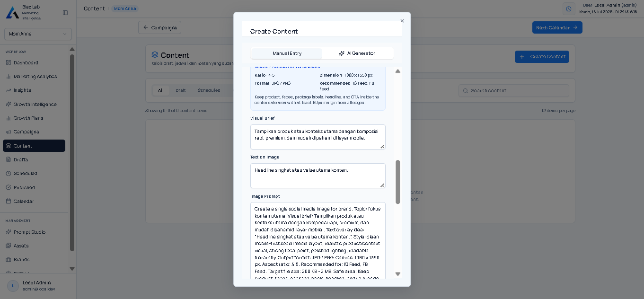The width and height of the screenshot is (644, 299).
Task: Go to Next: Calendar
Action: click(x=557, y=27)
